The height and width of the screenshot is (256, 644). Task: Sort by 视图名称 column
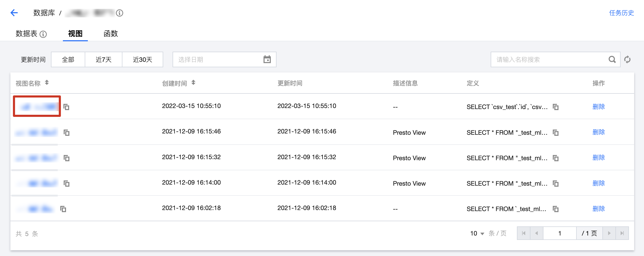tap(47, 83)
